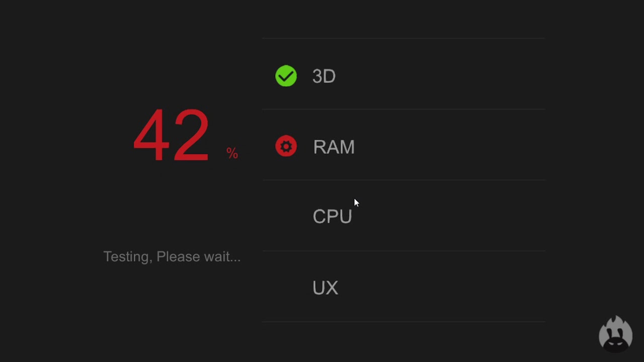Click the red digit 4 in progress
The image size is (644, 362).
point(151,135)
